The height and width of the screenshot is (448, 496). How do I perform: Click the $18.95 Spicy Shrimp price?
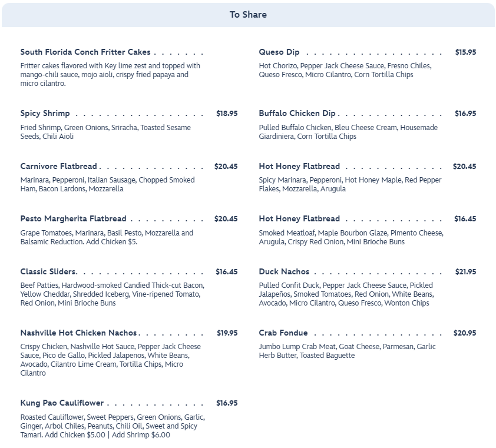(227, 114)
